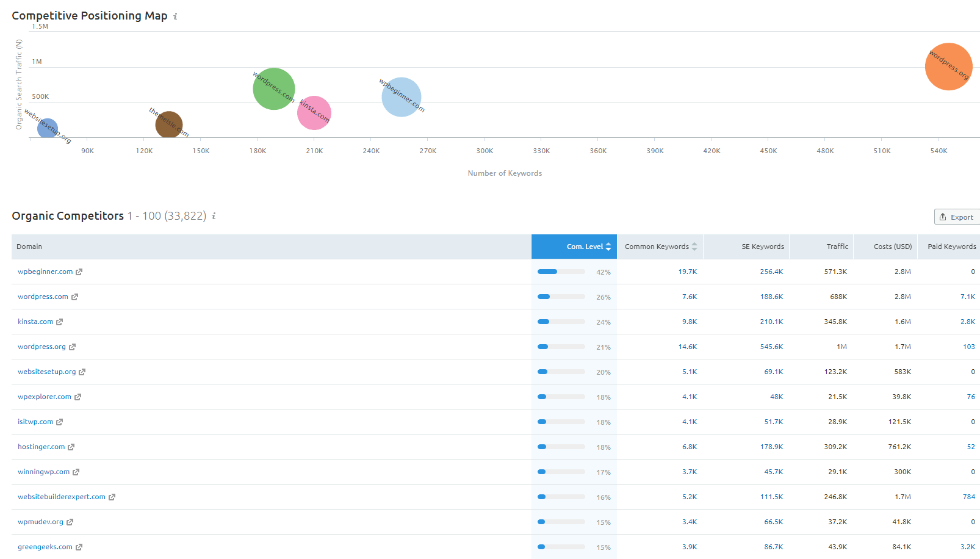Viewport: 980px width, 559px height.
Task: Open external link icon for hostinger.com
Action: (x=71, y=447)
